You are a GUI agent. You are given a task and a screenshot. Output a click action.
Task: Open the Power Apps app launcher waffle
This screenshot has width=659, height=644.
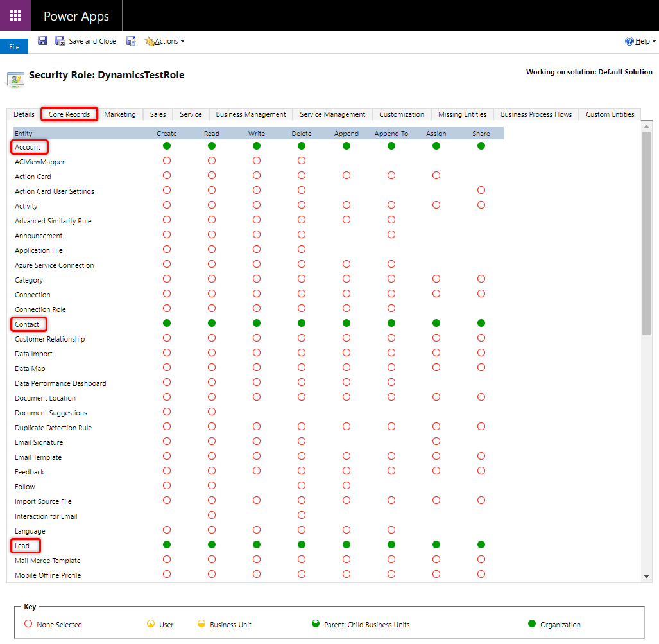tap(15, 15)
